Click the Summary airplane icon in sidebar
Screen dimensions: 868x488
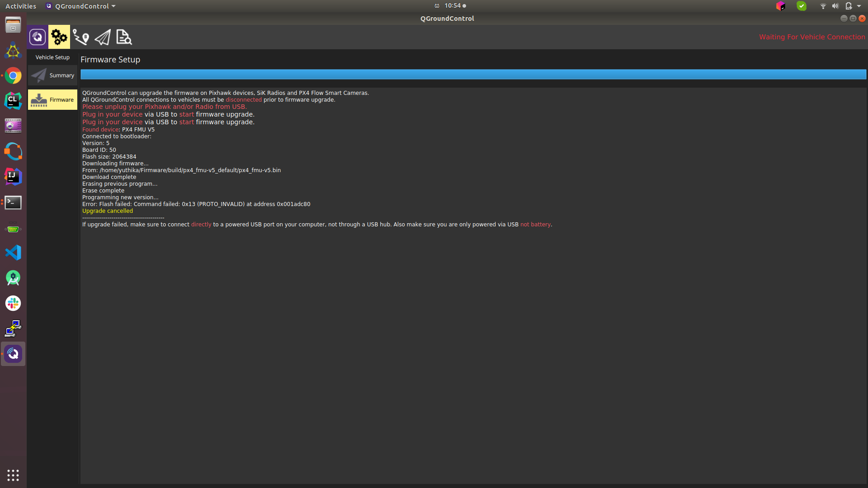39,75
